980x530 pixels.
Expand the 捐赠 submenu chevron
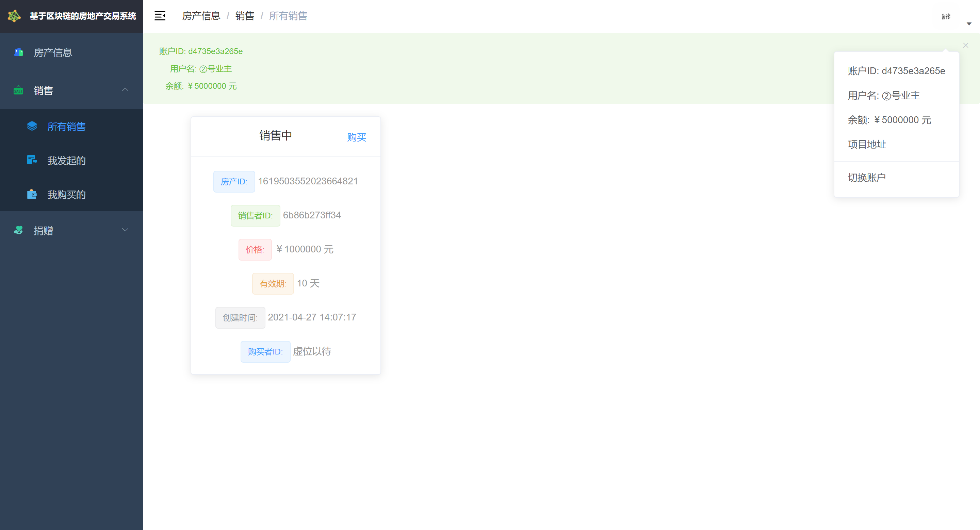pyautogui.click(x=125, y=230)
